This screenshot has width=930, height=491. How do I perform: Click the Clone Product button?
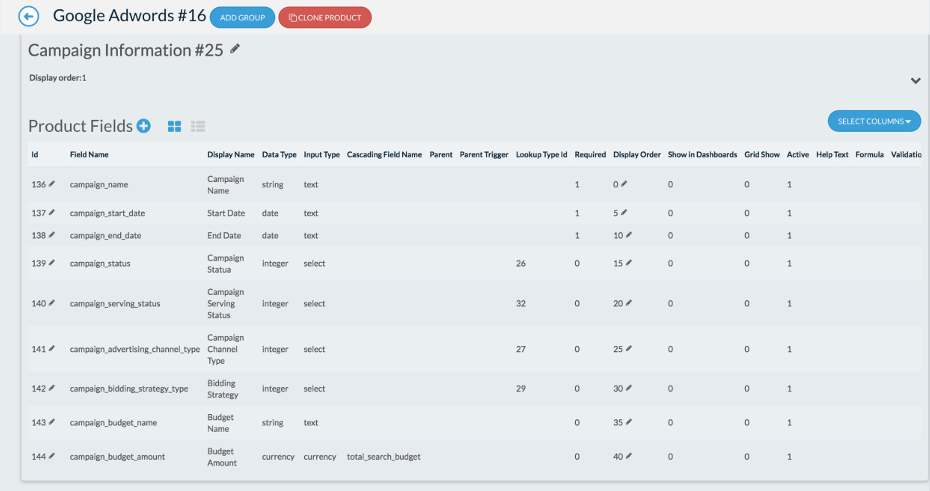[x=325, y=17]
